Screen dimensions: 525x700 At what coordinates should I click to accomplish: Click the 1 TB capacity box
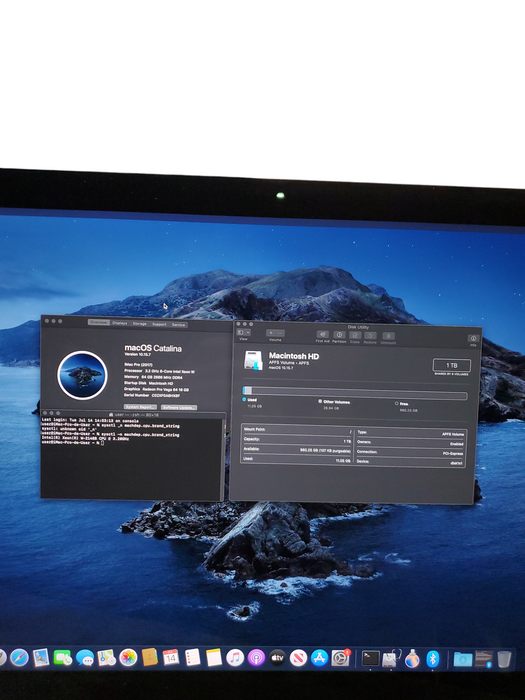click(451, 365)
